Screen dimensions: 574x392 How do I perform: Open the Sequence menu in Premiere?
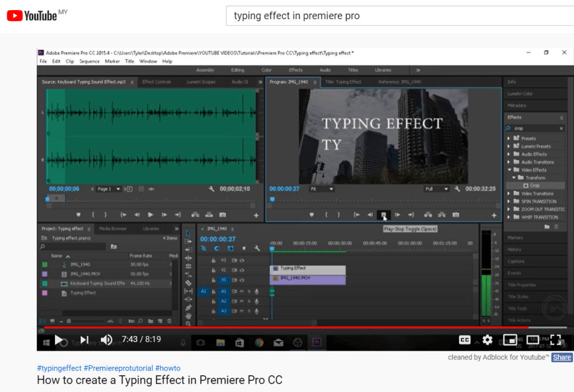(89, 61)
